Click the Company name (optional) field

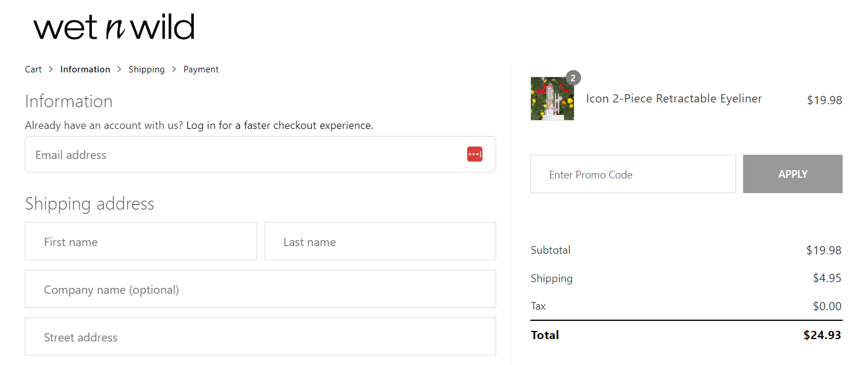coord(260,289)
